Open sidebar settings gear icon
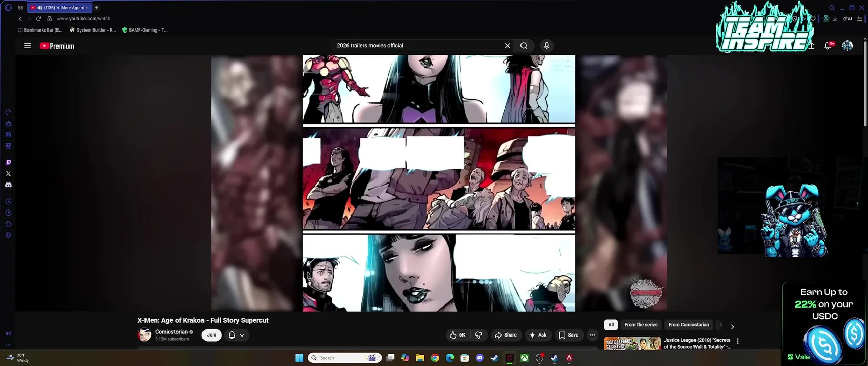The image size is (868, 366). (x=8, y=235)
